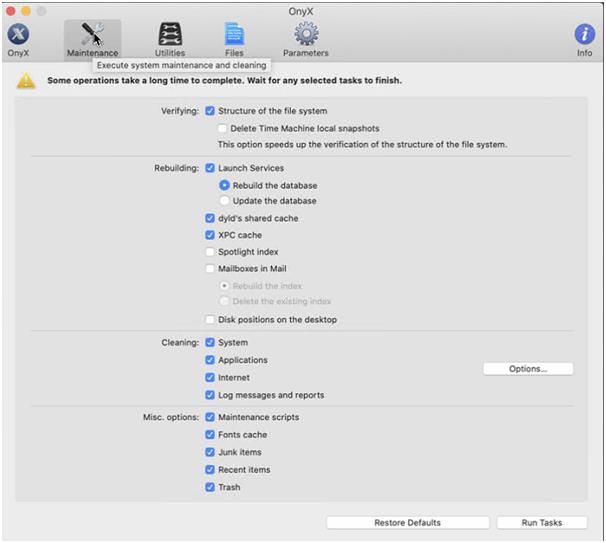Click the Rebuilding: section label

click(176, 168)
